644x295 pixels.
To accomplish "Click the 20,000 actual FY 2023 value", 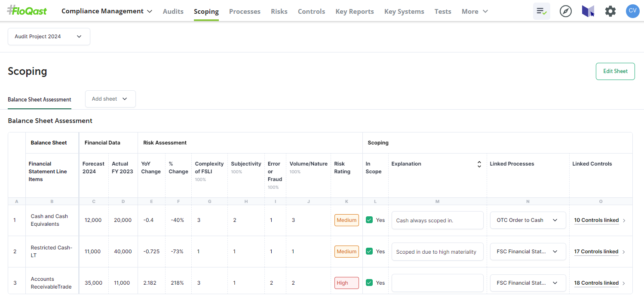I will [x=123, y=220].
